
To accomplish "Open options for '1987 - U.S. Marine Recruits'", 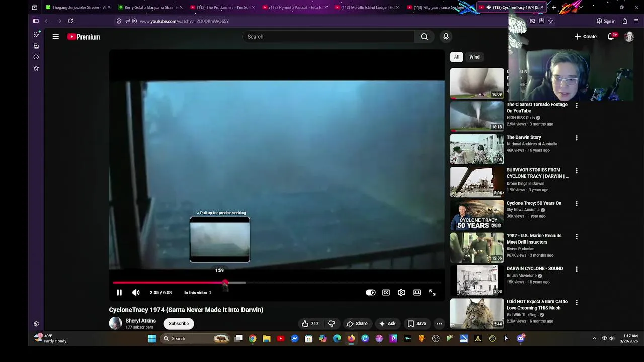I will pyautogui.click(x=577, y=236).
